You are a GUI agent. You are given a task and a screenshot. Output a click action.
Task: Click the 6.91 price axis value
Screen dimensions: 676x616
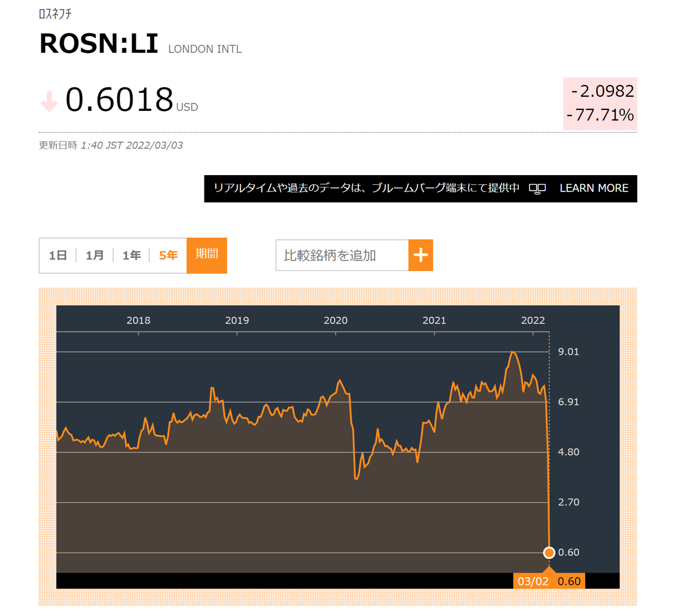click(x=568, y=402)
